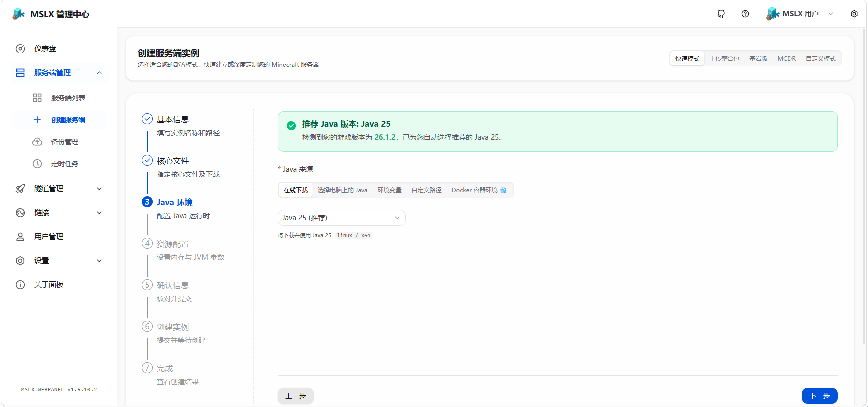
Task: Collapse the 服务端管理 menu chevron
Action: click(99, 73)
